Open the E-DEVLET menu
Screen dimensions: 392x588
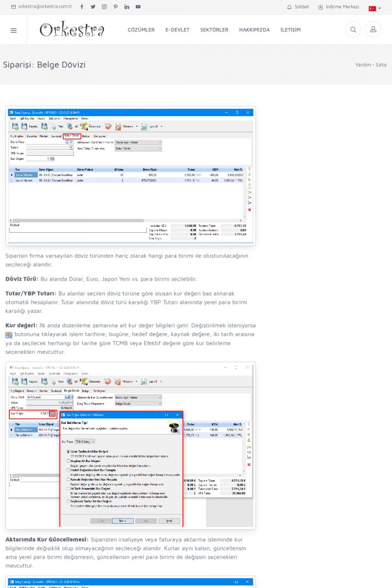[x=177, y=30]
